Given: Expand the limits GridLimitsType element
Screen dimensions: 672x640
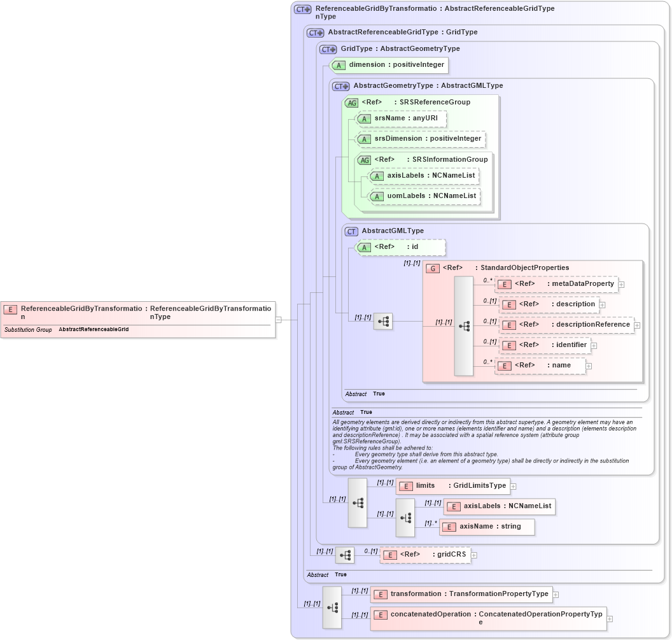Looking at the screenshot, I should 514,487.
